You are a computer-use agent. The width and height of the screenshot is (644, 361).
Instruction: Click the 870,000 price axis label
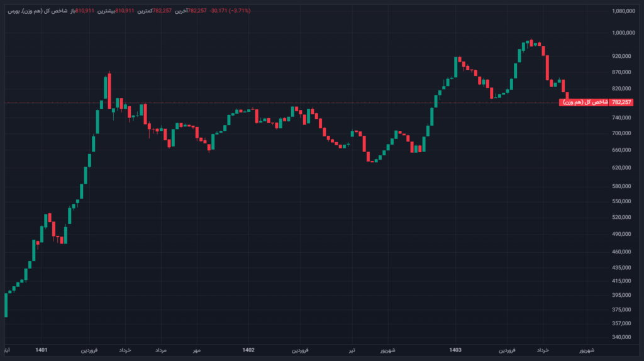tap(621, 72)
